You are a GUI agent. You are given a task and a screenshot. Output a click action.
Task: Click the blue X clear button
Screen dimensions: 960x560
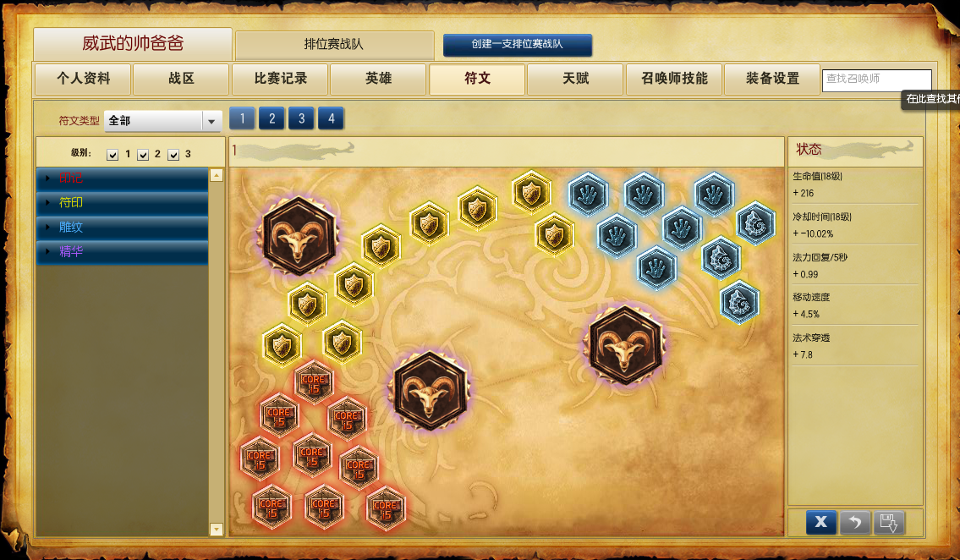click(x=821, y=522)
